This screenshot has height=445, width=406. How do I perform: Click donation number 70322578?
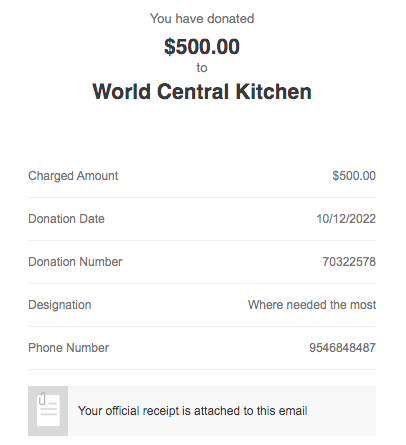point(349,262)
